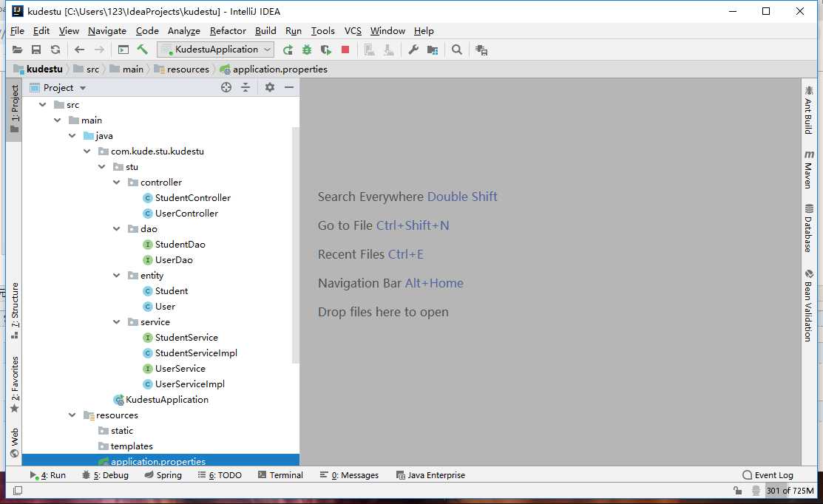Click the Scroll from Source target icon
This screenshot has width=823, height=504.
point(226,88)
